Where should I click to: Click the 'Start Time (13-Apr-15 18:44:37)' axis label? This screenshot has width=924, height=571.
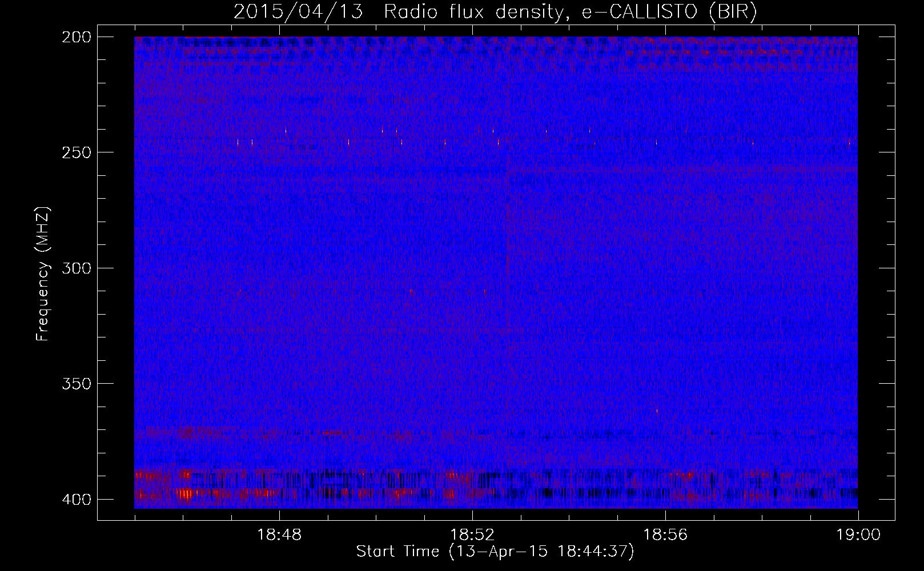[x=495, y=552]
